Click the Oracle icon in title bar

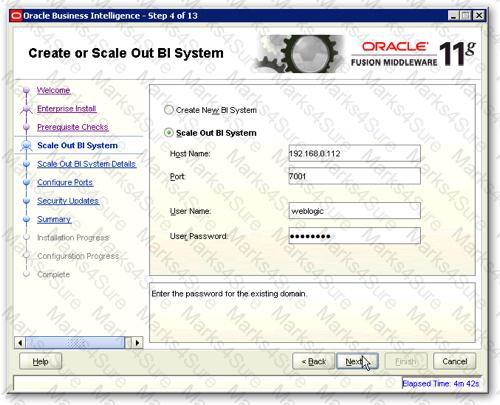tap(16, 16)
